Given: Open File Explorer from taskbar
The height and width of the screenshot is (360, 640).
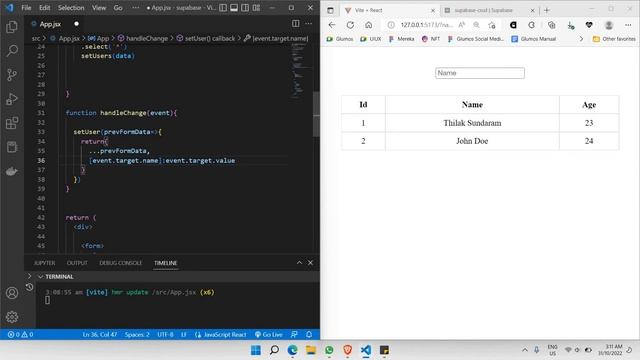Looking at the screenshot, I should pyautogui.click(x=311, y=350).
